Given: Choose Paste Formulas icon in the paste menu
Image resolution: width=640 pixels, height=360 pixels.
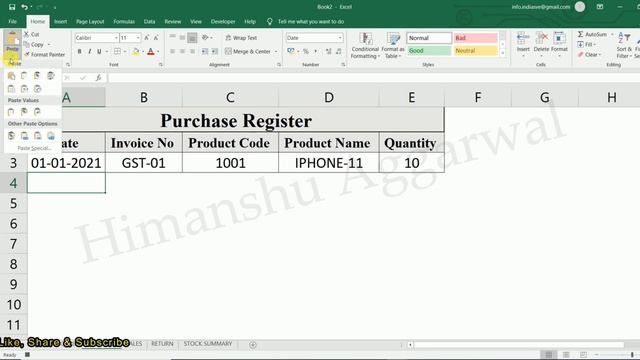Looking at the screenshot, I should 24,76.
